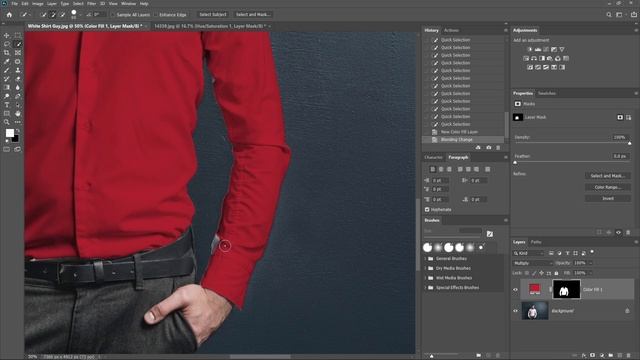Toggle mask visibility eye in Properties
The width and height of the screenshot is (640, 360).
click(x=618, y=232)
